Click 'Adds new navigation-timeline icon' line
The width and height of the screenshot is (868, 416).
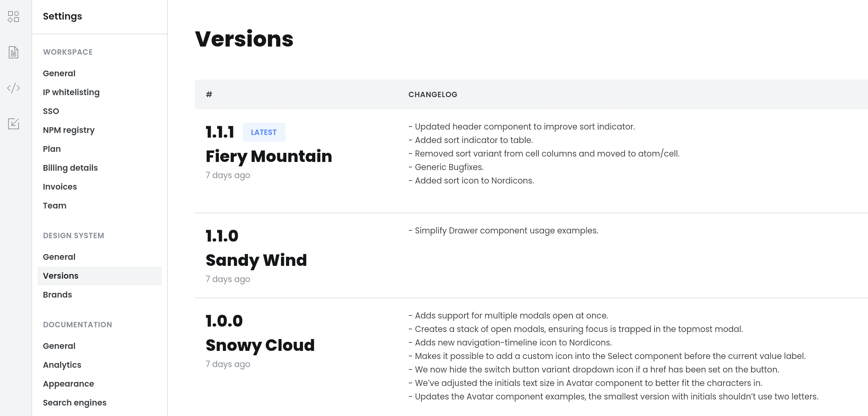[x=510, y=342]
